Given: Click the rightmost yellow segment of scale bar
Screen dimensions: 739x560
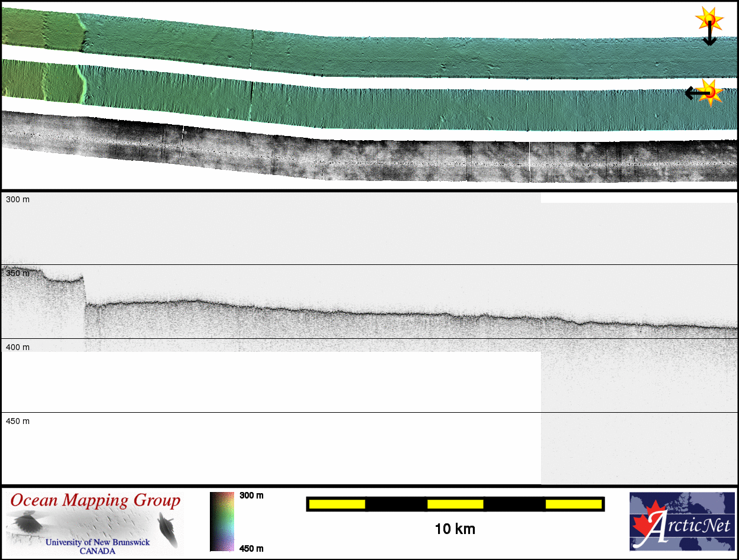Looking at the screenshot, I should [573, 504].
